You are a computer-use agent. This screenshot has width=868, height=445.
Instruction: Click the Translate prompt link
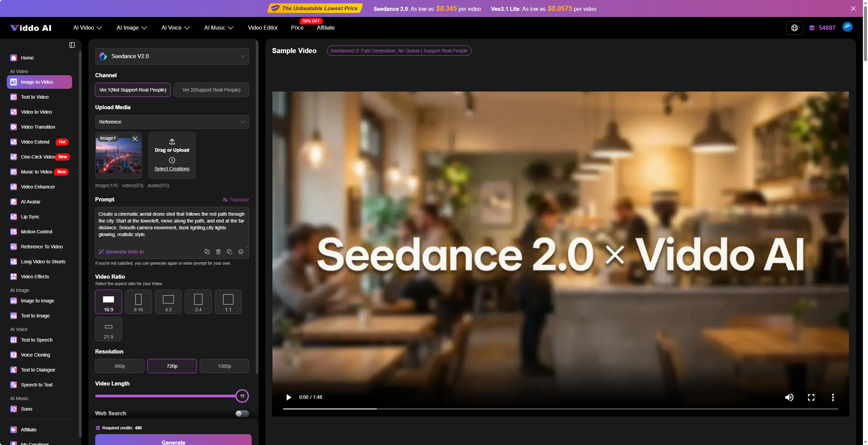[x=236, y=200]
